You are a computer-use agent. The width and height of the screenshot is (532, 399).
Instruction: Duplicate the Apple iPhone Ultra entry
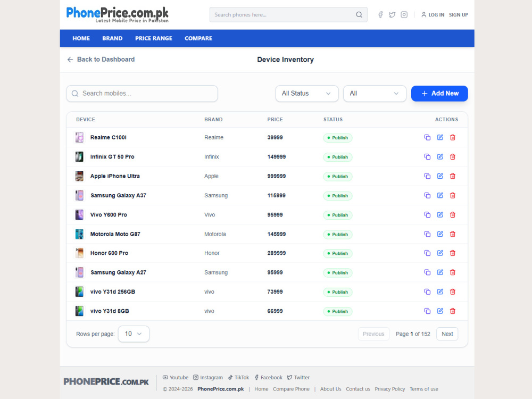pos(427,176)
